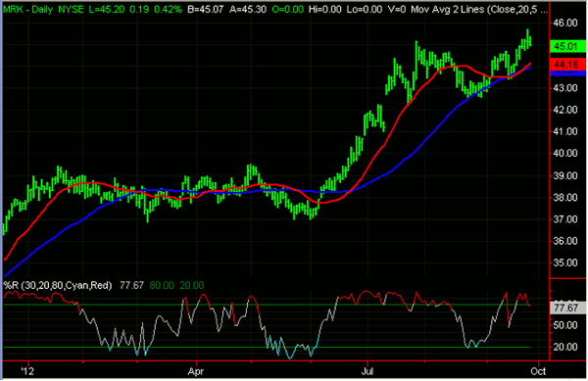This screenshot has height=381, width=588.
Task: Click the Apr date axis label
Action: (x=196, y=371)
